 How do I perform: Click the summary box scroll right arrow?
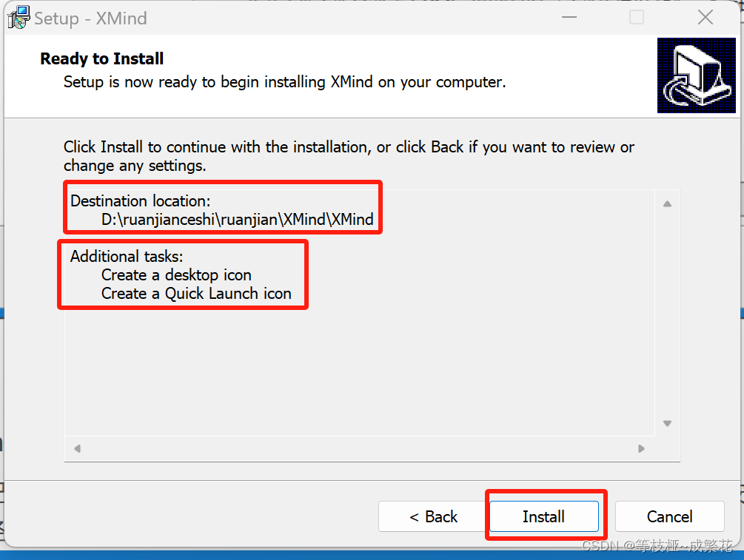[x=641, y=448]
